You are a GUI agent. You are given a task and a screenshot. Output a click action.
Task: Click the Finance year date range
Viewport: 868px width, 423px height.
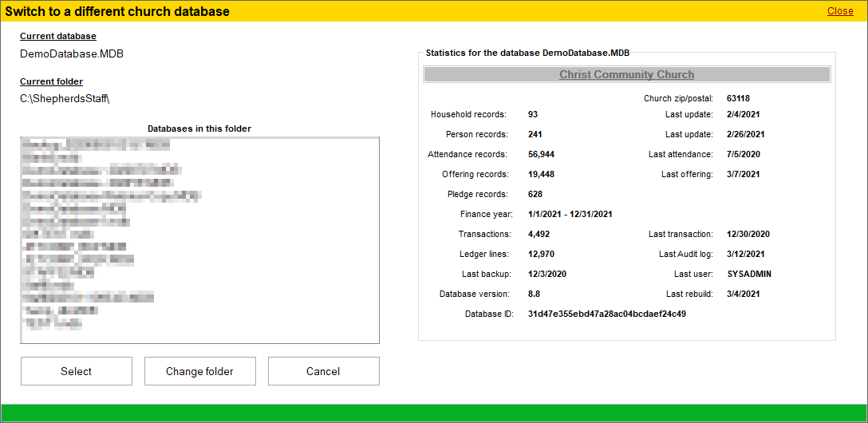click(x=570, y=214)
